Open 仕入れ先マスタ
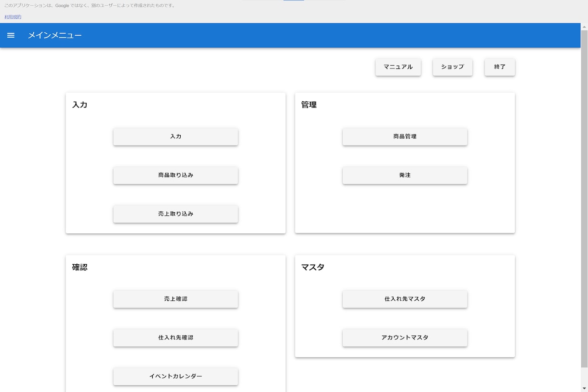This screenshot has height=392, width=588. tap(405, 299)
